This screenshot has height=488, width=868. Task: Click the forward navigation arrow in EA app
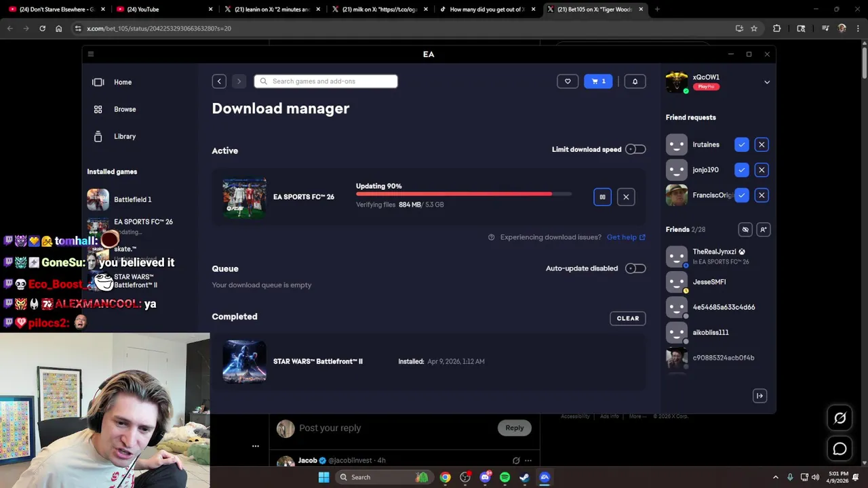coord(238,81)
